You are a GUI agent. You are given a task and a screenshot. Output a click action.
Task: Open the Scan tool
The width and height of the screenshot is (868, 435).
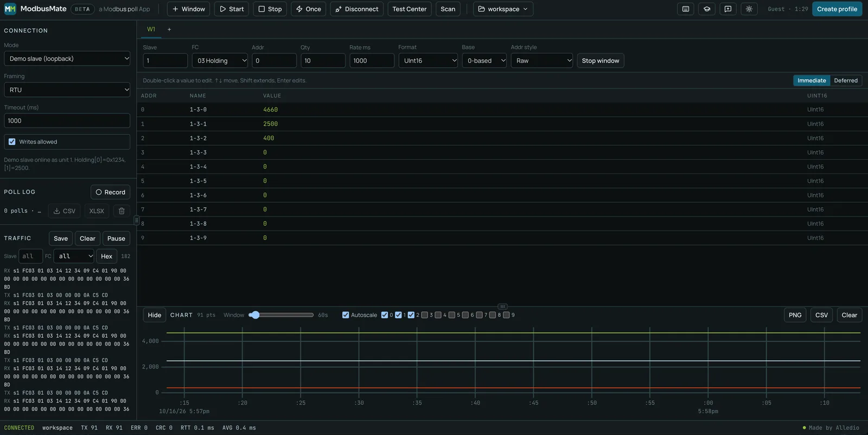click(x=448, y=9)
